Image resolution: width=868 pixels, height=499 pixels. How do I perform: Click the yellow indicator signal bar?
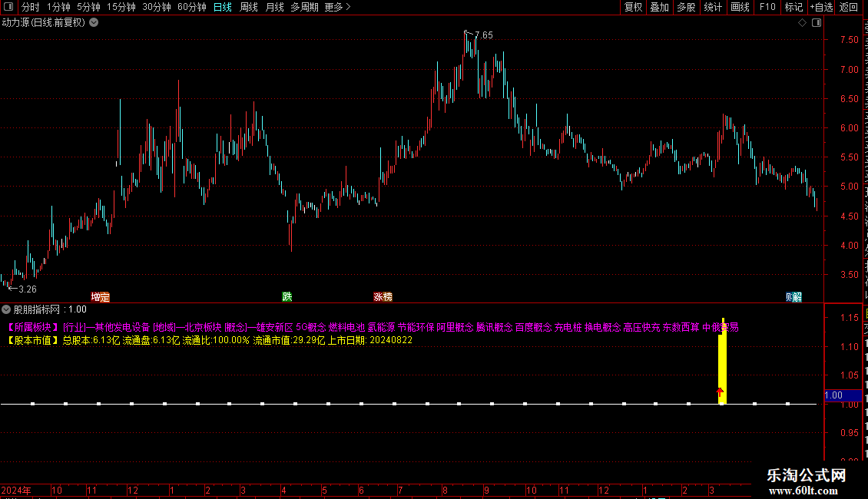722,361
